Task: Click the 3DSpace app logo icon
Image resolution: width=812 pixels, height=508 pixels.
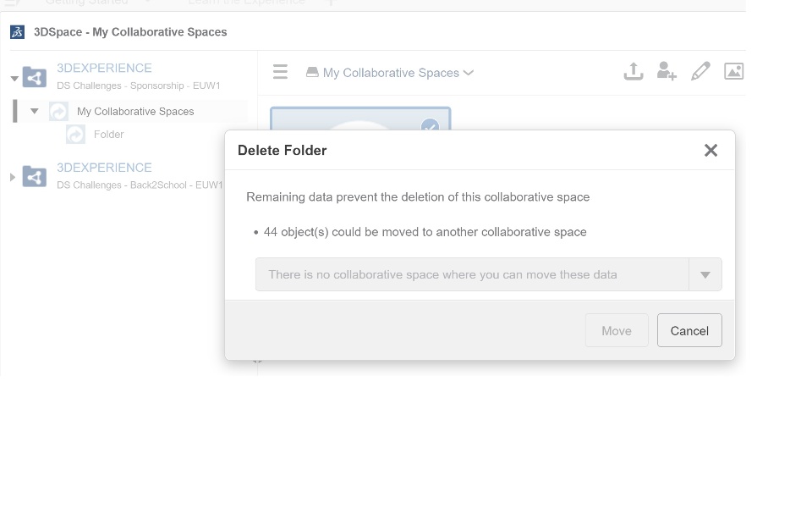Action: click(x=18, y=32)
